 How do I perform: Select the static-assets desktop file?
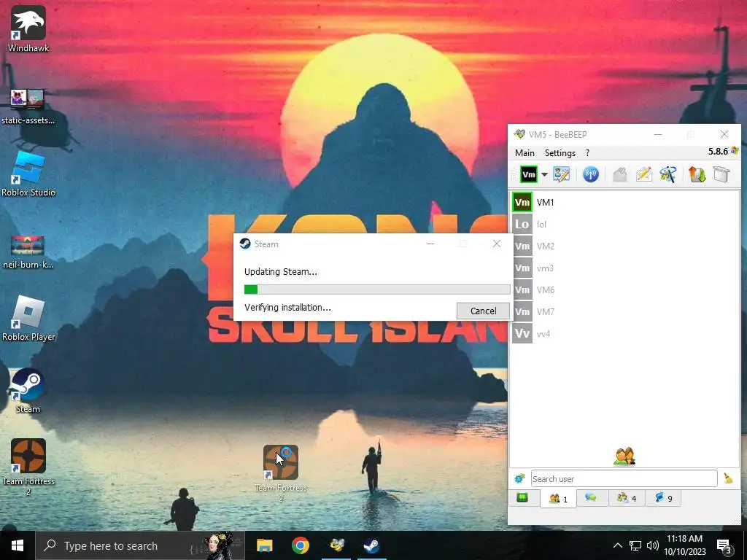(28, 106)
